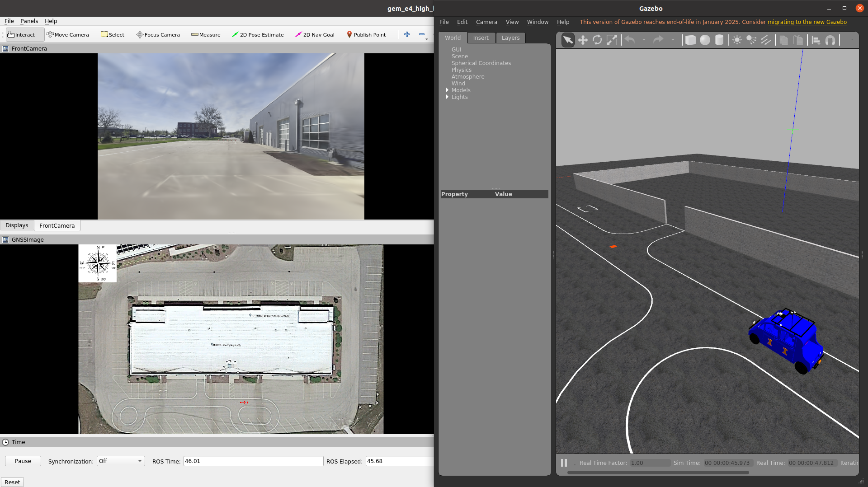Enable the Measure tool in RViz
868x487 pixels.
(x=206, y=35)
